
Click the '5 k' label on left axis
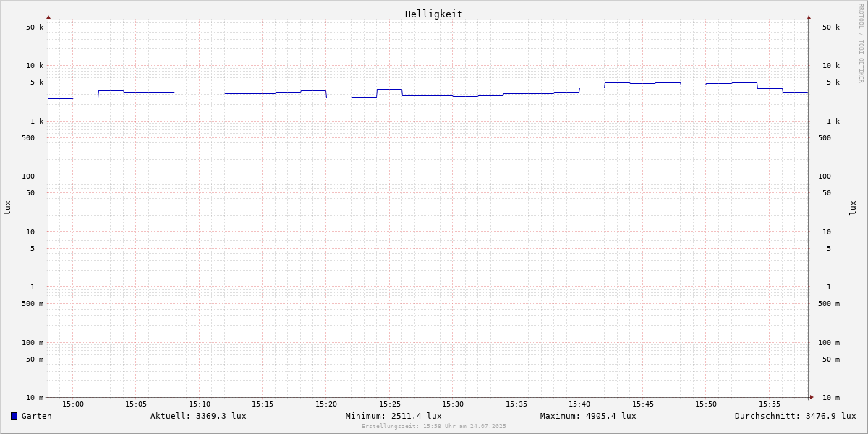(37, 82)
